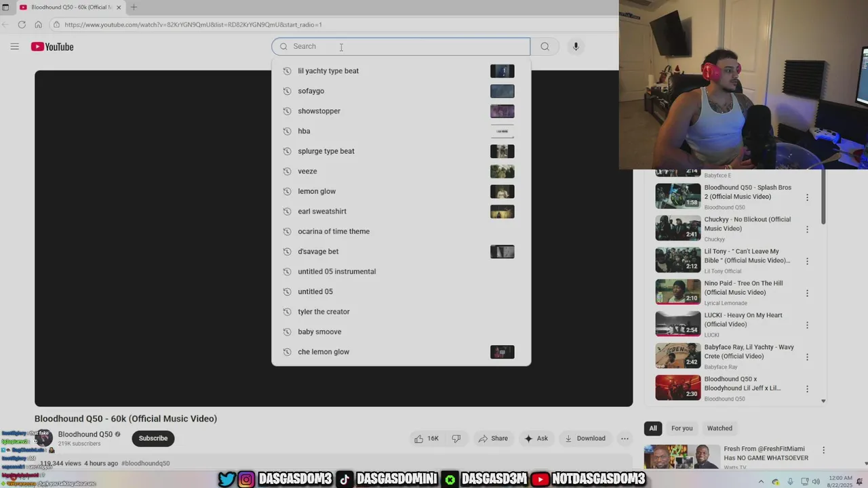Image resolution: width=868 pixels, height=488 pixels.
Task: Open options for 'Splash Bros 2' playlist item
Action: [807, 197]
